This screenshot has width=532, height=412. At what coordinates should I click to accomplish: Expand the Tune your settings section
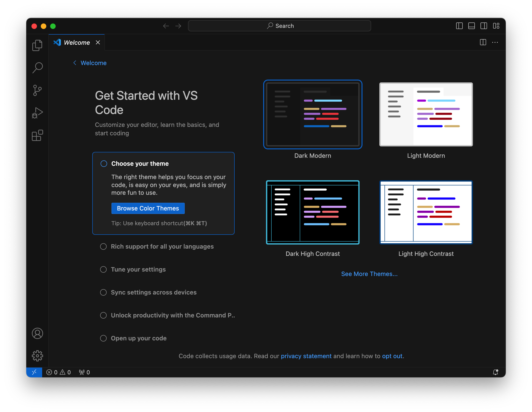138,269
